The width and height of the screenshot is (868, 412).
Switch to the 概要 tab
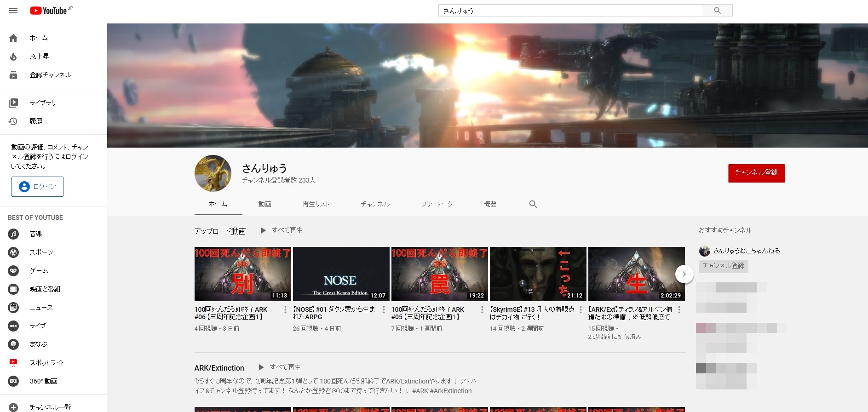point(490,204)
